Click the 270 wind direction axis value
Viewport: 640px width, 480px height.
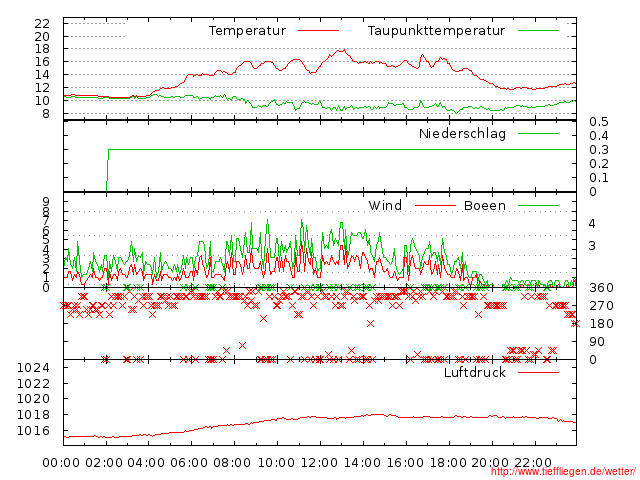pyautogui.click(x=601, y=306)
